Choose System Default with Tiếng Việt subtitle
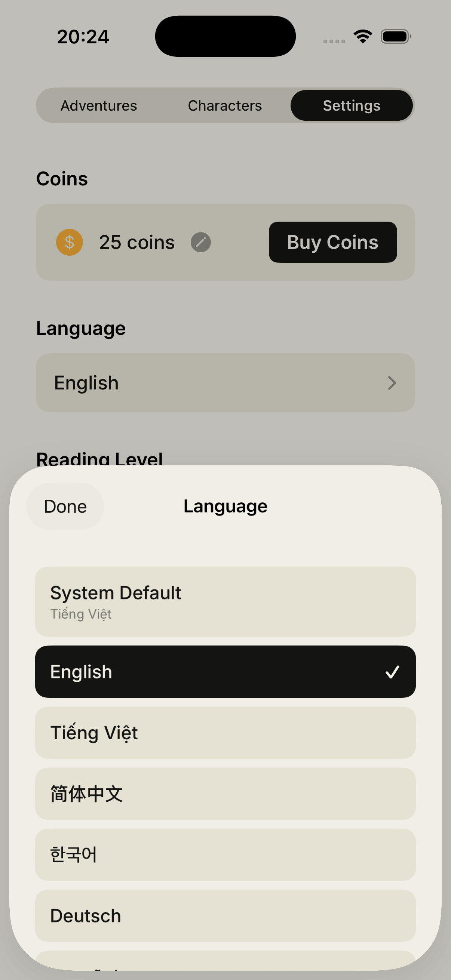451x980 pixels. (225, 602)
